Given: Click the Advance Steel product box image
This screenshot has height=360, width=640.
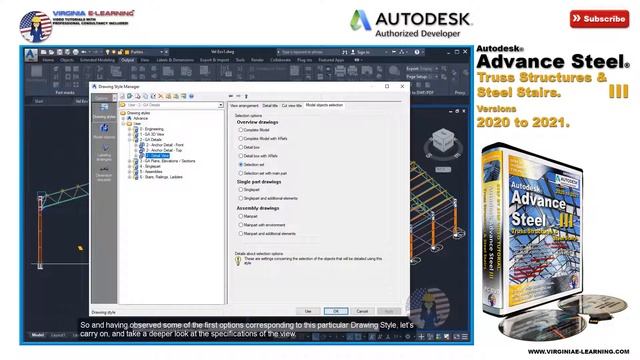Looking at the screenshot, I should point(533,229).
